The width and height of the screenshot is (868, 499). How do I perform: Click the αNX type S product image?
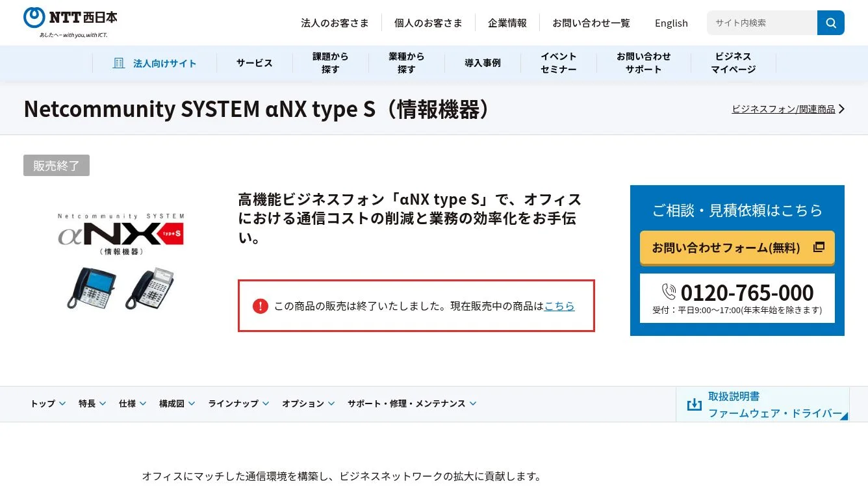[x=121, y=261]
